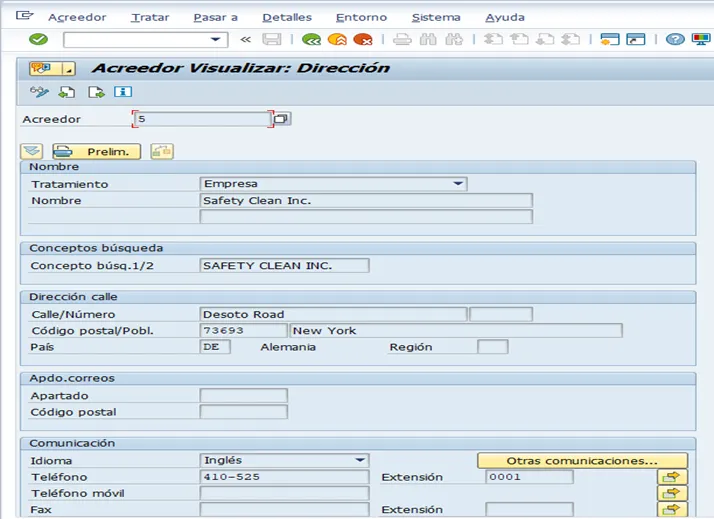The width and height of the screenshot is (714, 519).
Task: Click the green Back icon
Action: pos(311,40)
